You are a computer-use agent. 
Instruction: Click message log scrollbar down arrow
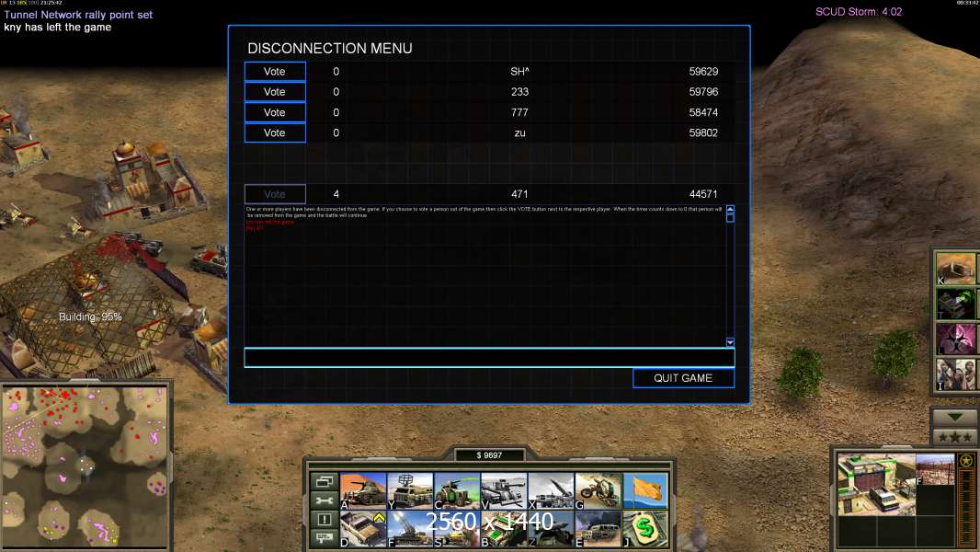click(x=730, y=342)
